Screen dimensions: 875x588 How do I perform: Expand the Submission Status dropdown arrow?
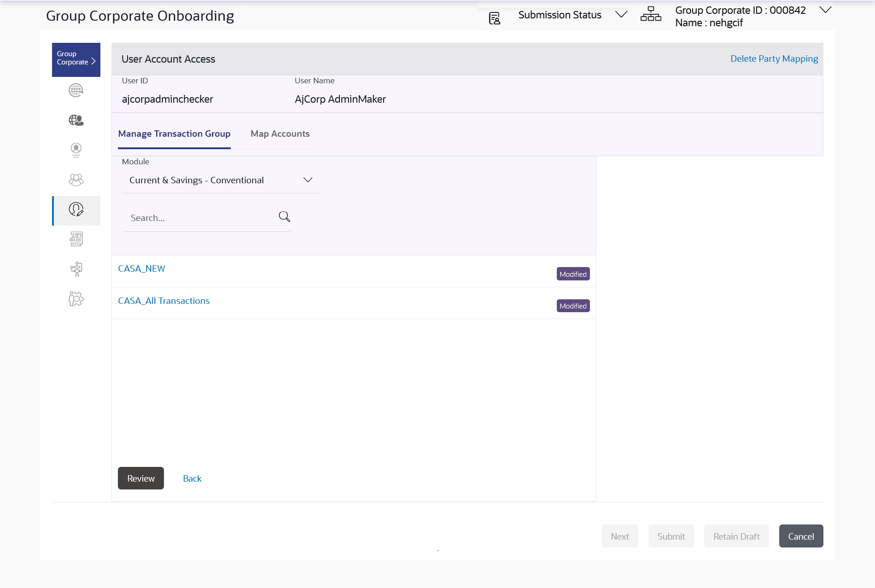tap(621, 15)
